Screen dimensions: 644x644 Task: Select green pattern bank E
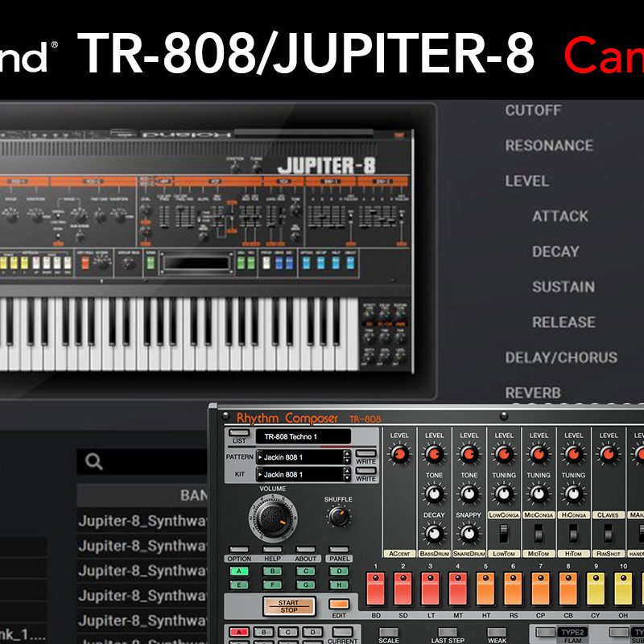[239, 585]
